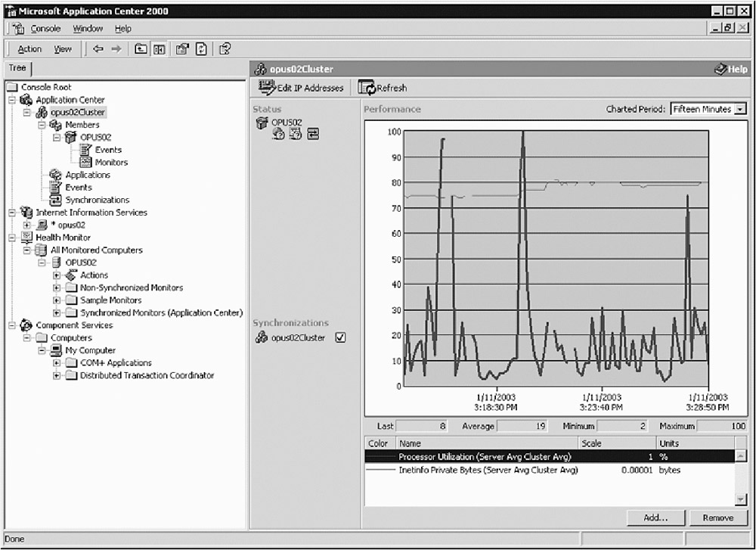
Task: Click the Back arrow in toolbar
Action: pos(98,49)
